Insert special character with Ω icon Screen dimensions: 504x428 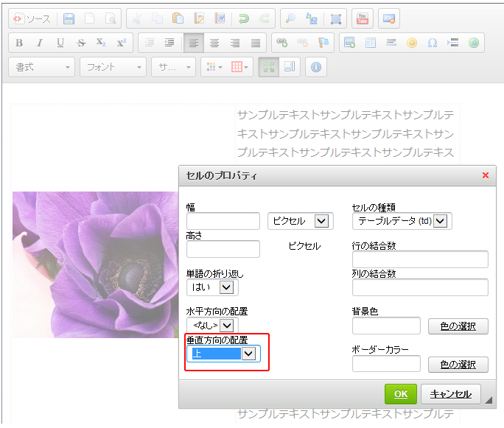(x=433, y=43)
